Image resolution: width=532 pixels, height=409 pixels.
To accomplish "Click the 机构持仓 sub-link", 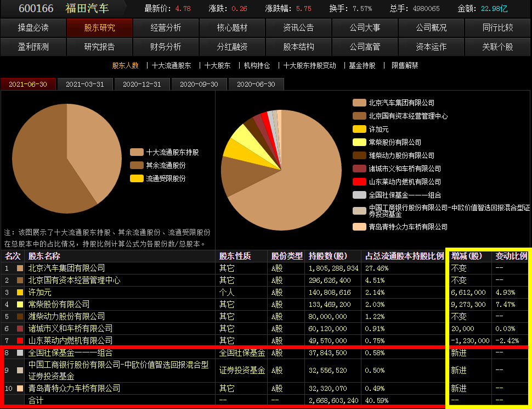I will 257,65.
